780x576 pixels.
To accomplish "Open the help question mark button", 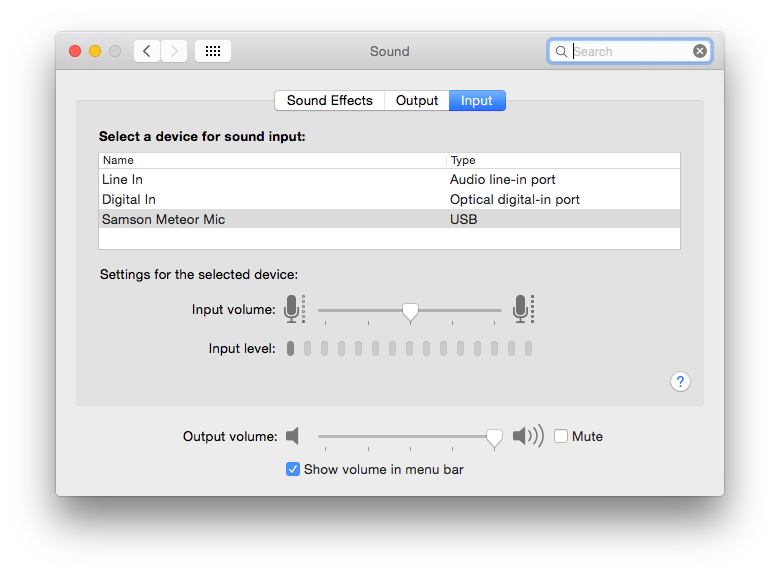I will pyautogui.click(x=680, y=381).
